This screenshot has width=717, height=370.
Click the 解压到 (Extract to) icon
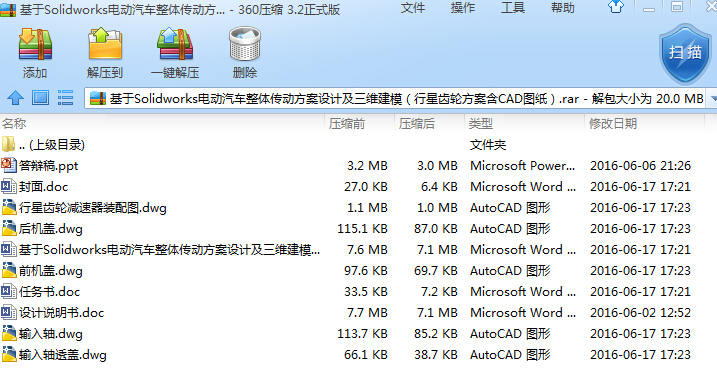pyautogui.click(x=105, y=44)
